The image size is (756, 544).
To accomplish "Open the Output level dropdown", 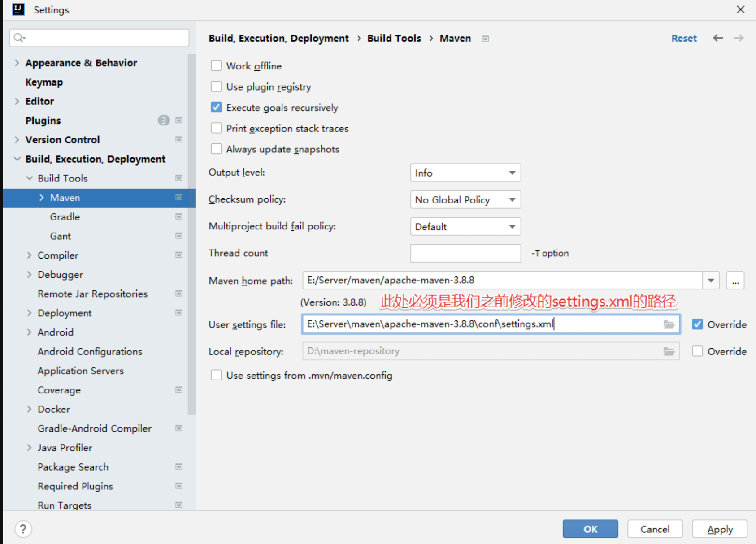I will (465, 173).
